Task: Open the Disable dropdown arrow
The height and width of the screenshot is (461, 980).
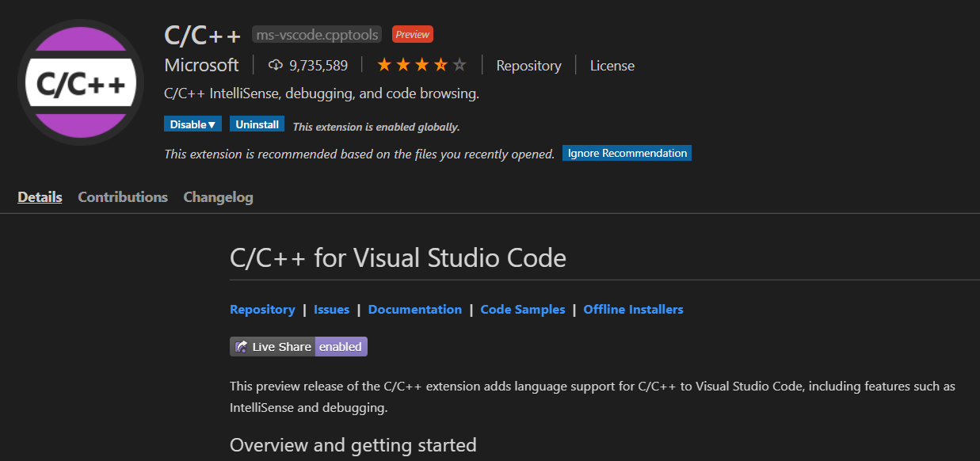Action: (212, 124)
